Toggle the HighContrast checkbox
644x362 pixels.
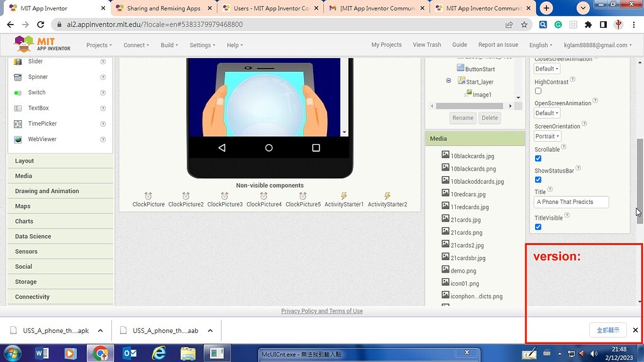pyautogui.click(x=538, y=91)
